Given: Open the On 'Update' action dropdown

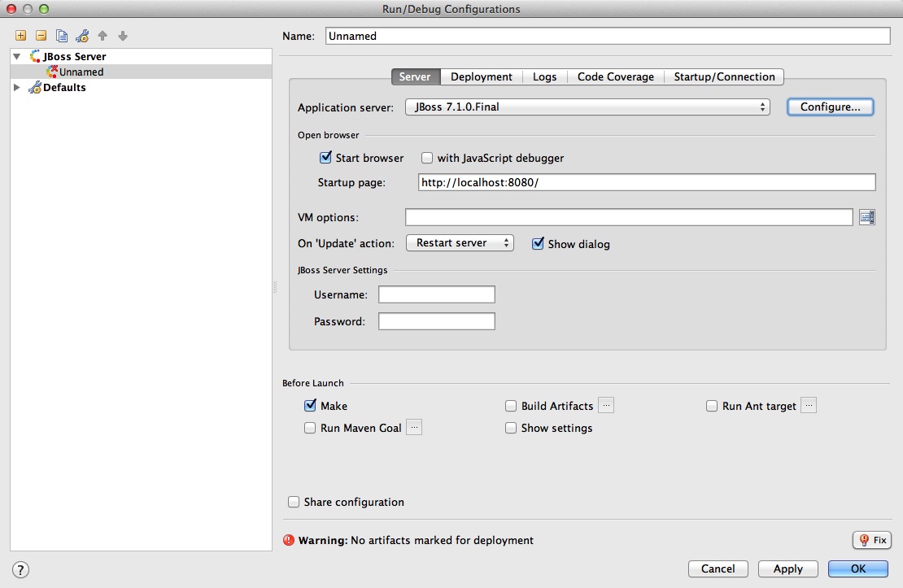Looking at the screenshot, I should tap(459, 243).
